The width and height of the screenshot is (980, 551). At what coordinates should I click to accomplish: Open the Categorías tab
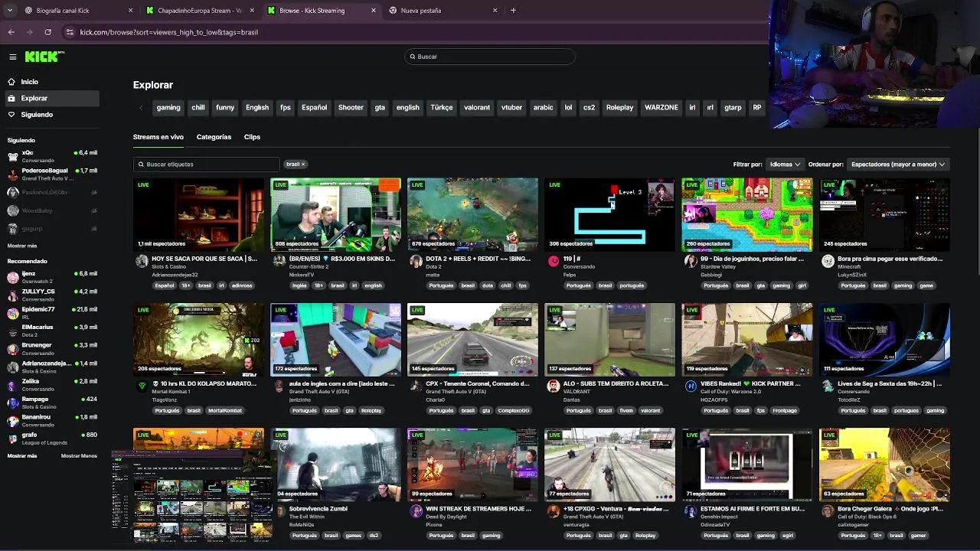click(x=214, y=137)
